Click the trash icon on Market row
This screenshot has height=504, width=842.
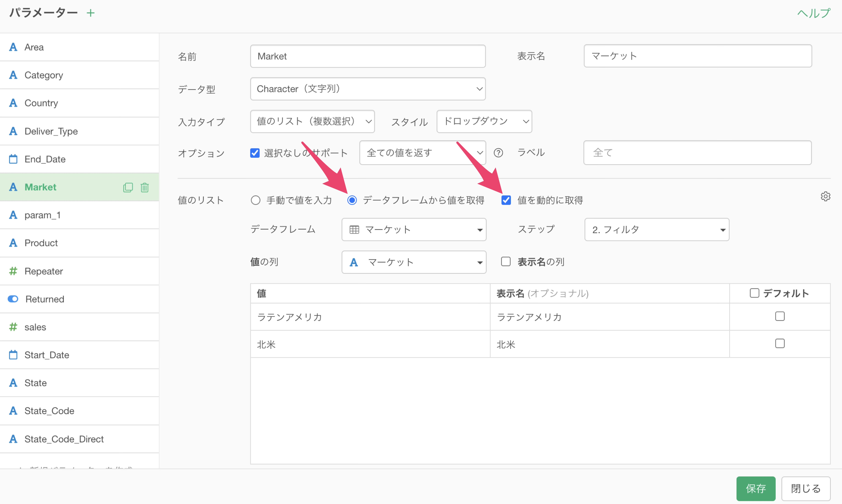(x=145, y=187)
